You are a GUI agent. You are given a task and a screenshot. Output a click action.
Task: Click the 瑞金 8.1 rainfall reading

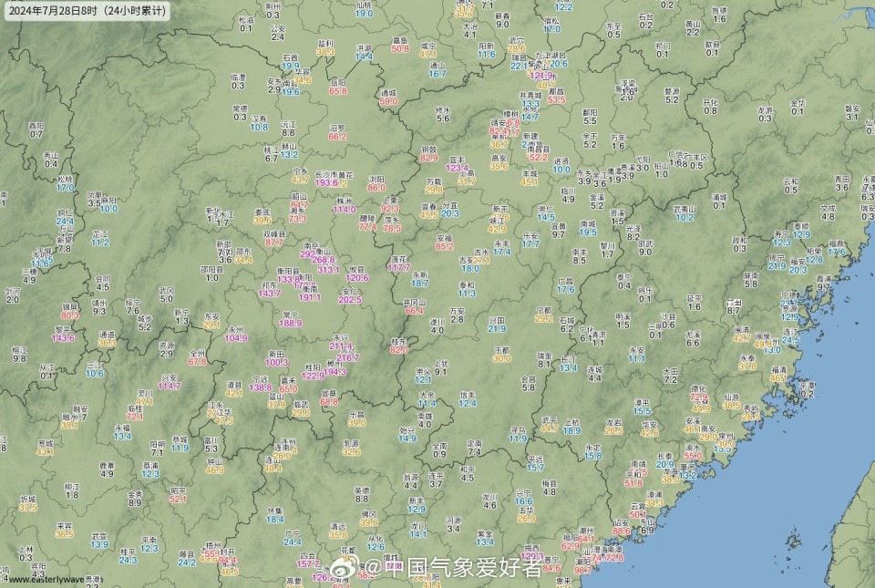click(545, 360)
